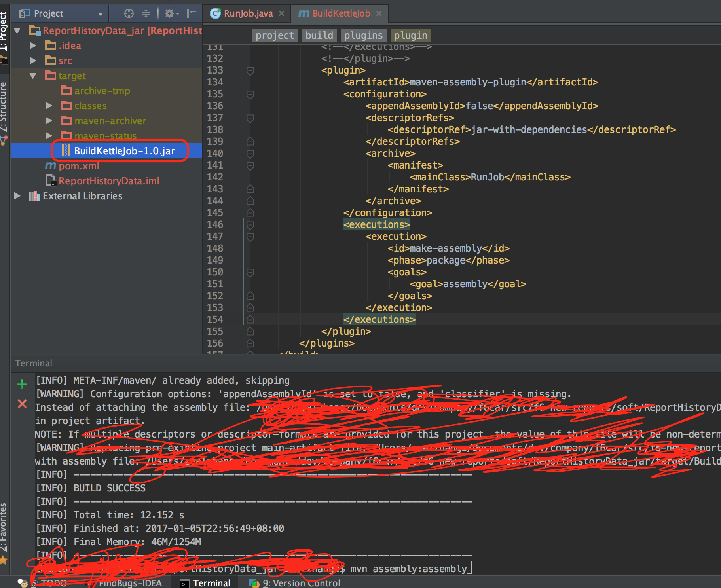Click the src folder icon
The width and height of the screenshot is (721, 588).
pyautogui.click(x=51, y=60)
